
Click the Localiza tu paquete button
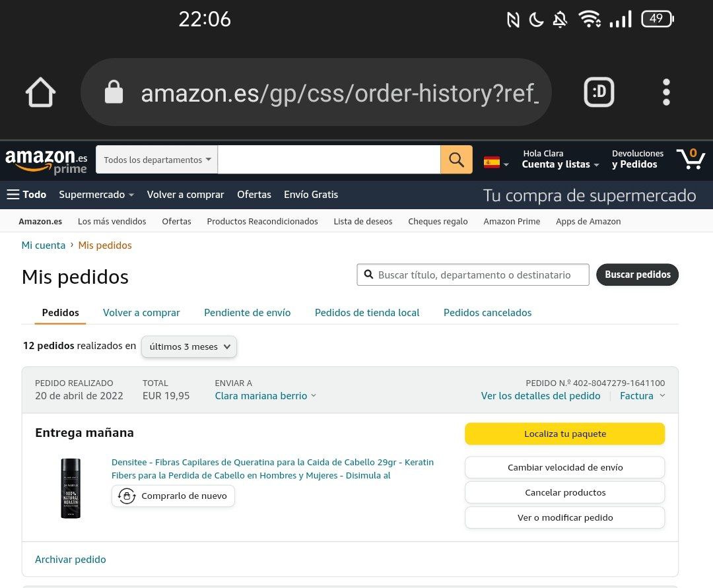click(564, 434)
